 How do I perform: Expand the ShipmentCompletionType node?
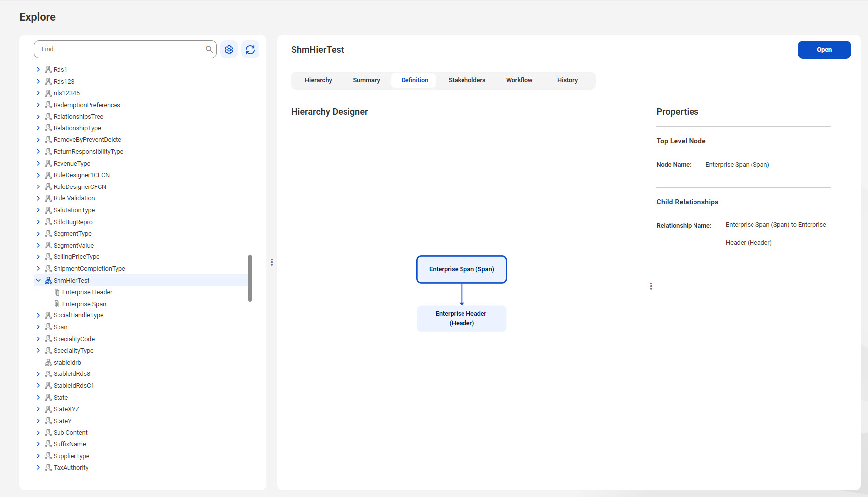pos(38,268)
